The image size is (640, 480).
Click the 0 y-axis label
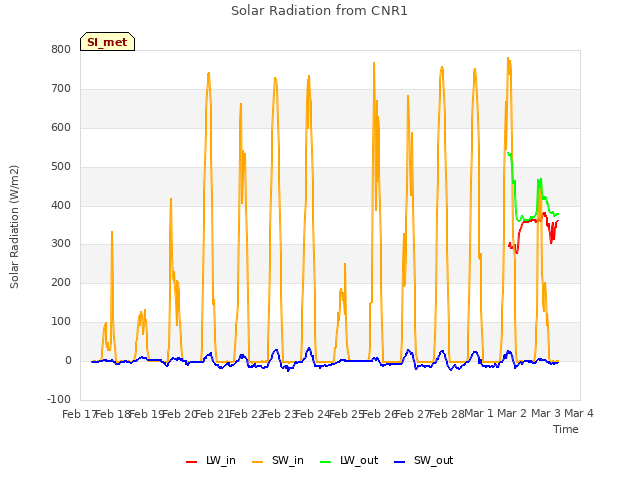(x=68, y=361)
